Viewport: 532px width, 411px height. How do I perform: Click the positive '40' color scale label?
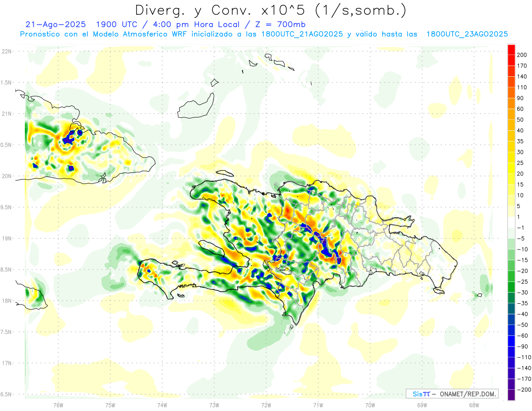pyautogui.click(x=521, y=130)
